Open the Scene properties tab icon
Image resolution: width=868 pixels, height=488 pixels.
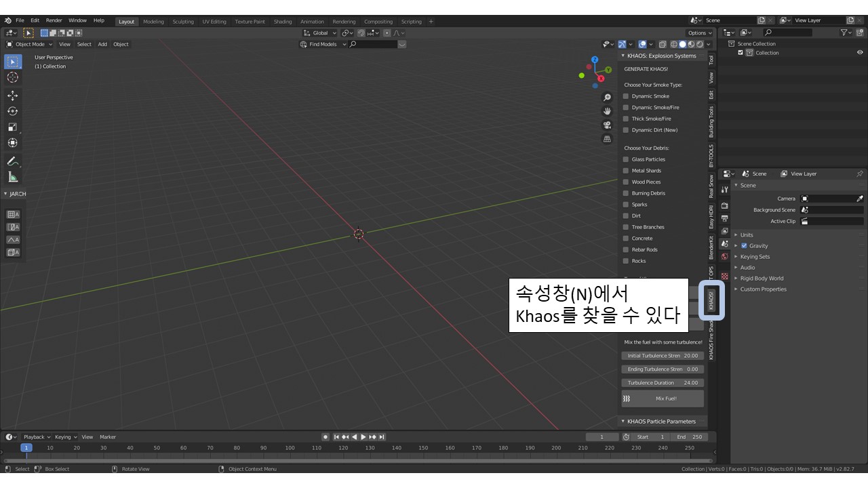724,243
